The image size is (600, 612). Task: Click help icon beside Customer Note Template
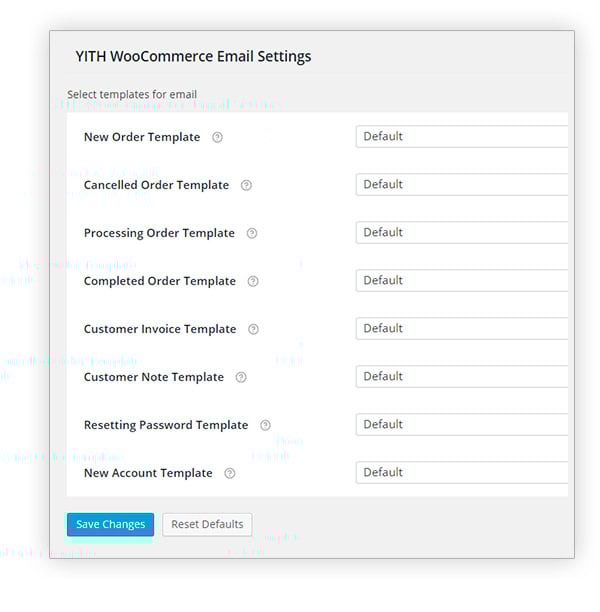click(x=241, y=378)
